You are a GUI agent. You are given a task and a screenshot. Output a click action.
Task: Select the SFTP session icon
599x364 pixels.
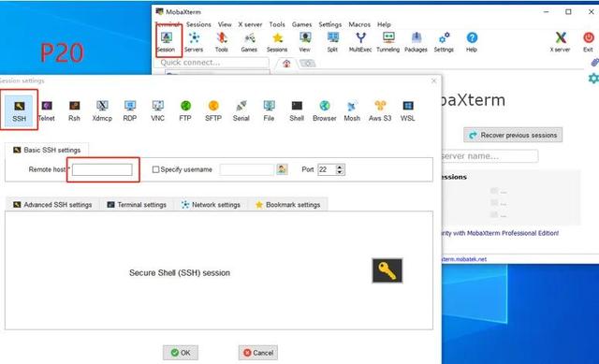click(213, 110)
